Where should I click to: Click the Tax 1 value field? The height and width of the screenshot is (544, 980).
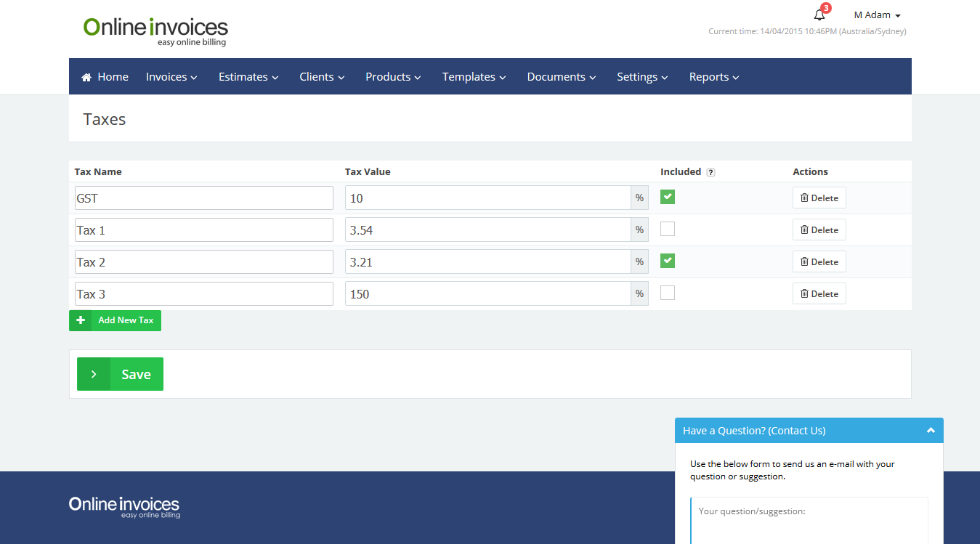coord(487,230)
